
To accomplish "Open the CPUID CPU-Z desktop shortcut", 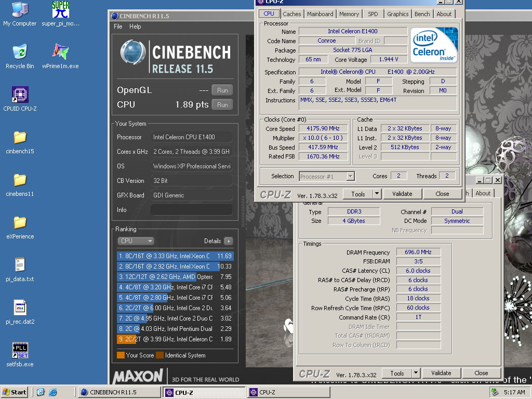I will (20, 99).
